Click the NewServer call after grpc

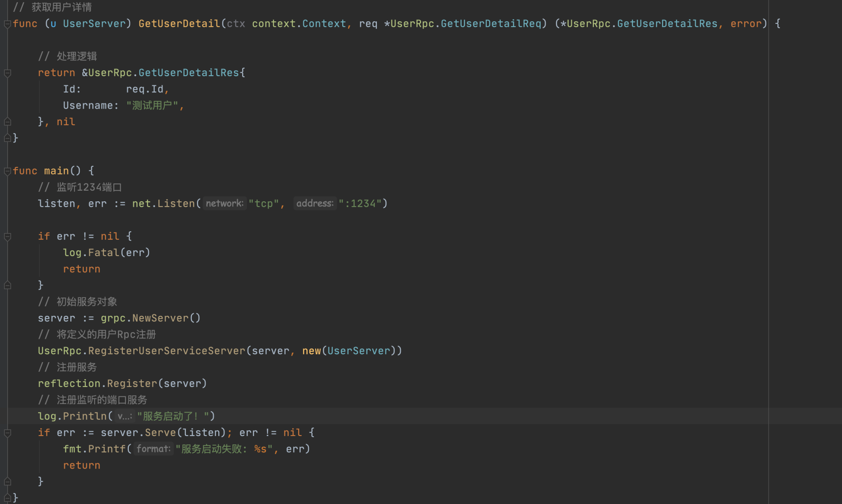tap(160, 318)
